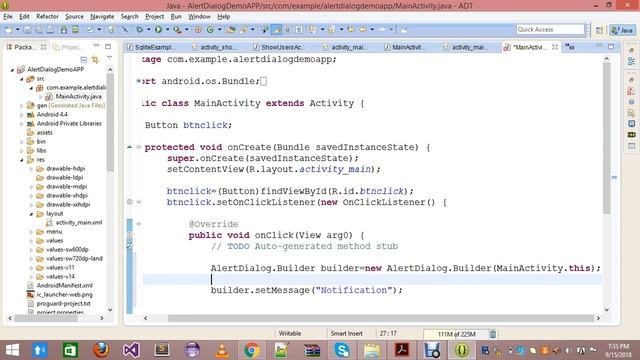Show the hidden editor tabs overflow list
The width and height of the screenshot is (640, 360).
pyautogui.click(x=570, y=47)
